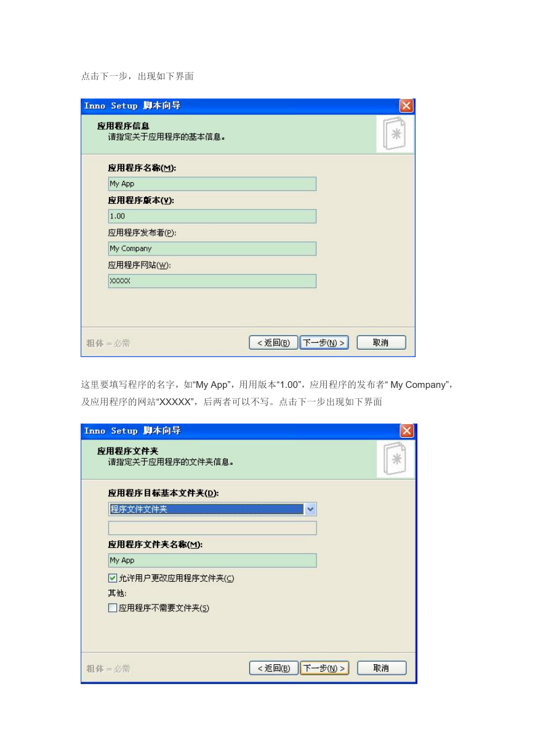This screenshot has width=535, height=756.
Task: Close the 应用程序文件夹 wizard window
Action: [x=407, y=431]
